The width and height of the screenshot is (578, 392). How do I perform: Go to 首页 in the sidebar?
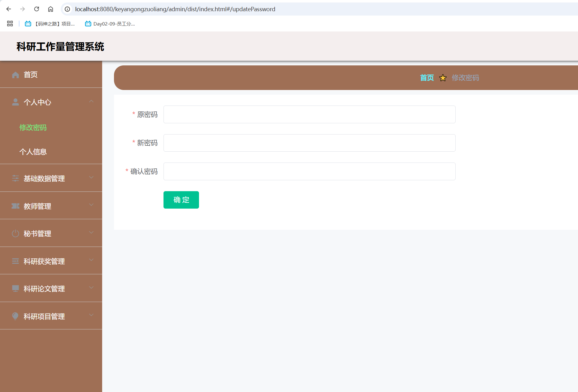point(31,75)
